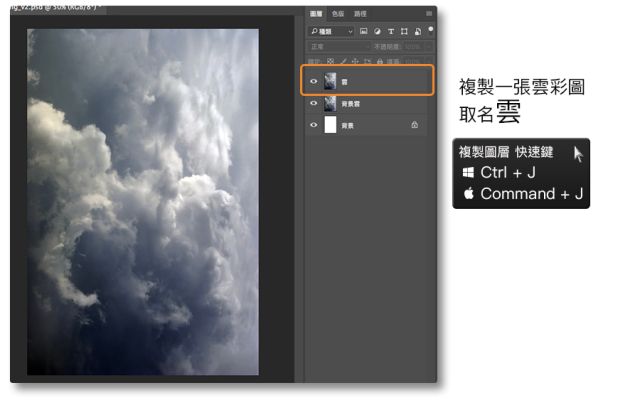The width and height of the screenshot is (640, 400).
Task: Click the shape layer filter icon
Action: (x=402, y=31)
